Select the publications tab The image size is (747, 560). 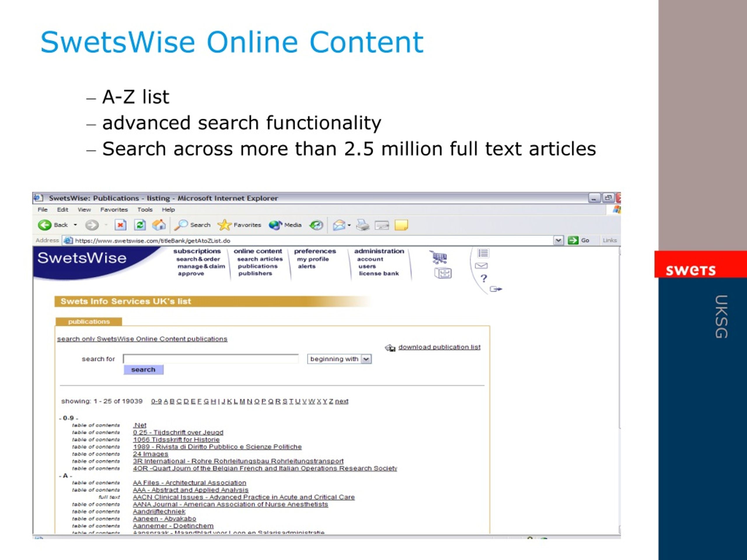click(x=89, y=321)
